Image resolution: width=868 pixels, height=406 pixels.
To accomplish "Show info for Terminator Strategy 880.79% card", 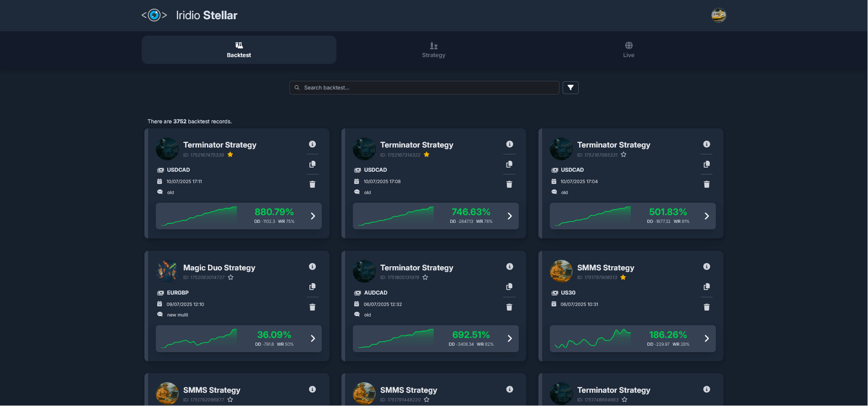I will (313, 144).
